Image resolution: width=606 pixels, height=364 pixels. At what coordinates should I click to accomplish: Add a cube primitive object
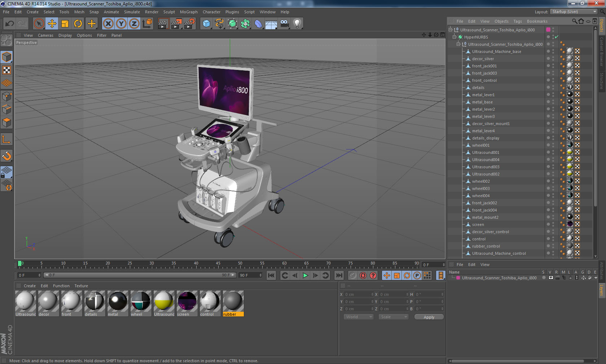tap(206, 24)
